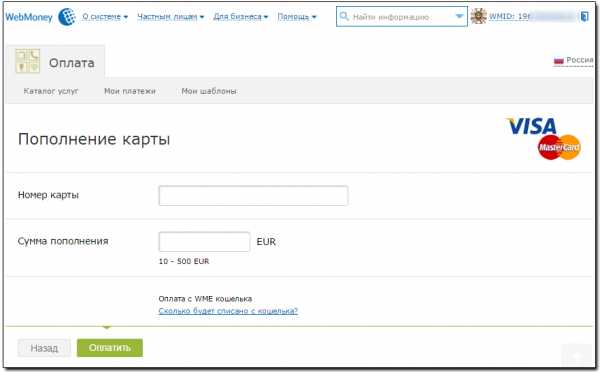Viewport: 600px width, 372px height.
Task: Click the Visa MasterCard logo
Action: pyautogui.click(x=544, y=139)
